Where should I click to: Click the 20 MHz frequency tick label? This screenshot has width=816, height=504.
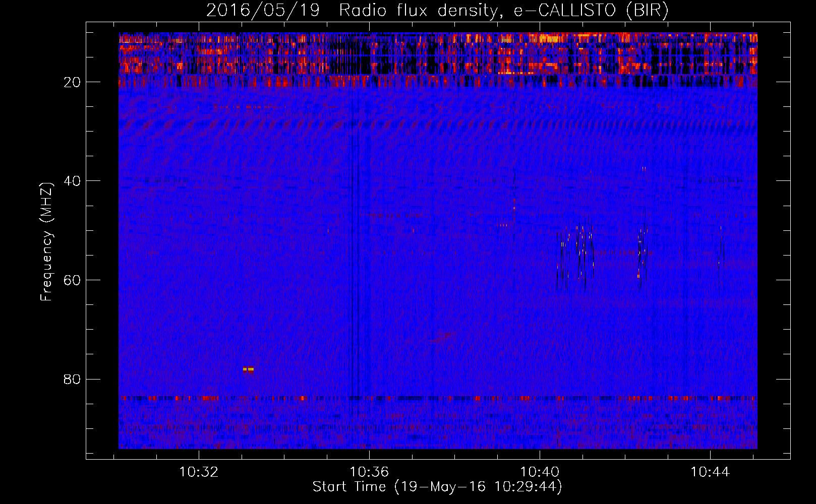click(73, 82)
